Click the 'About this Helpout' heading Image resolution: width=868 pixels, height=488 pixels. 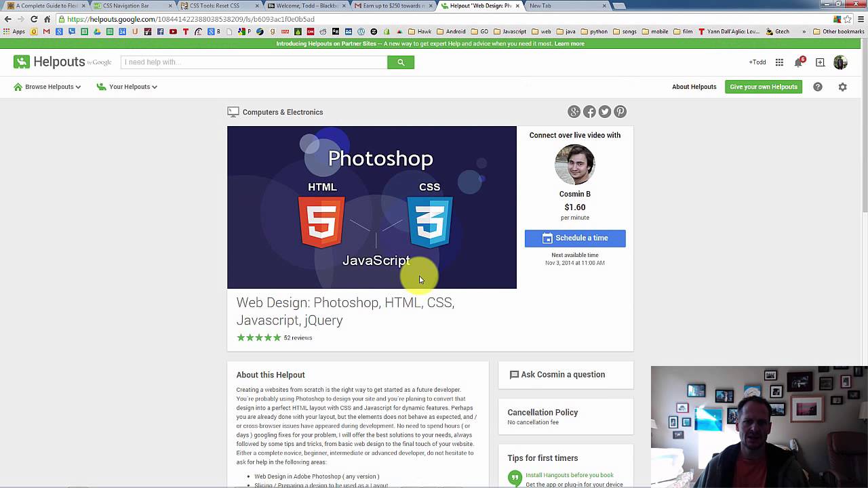(x=271, y=375)
